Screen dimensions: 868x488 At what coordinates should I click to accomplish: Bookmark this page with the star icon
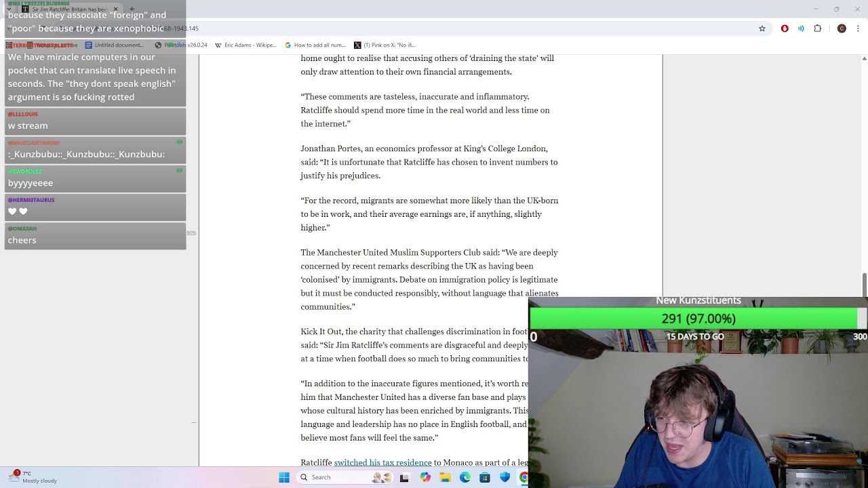762,28
